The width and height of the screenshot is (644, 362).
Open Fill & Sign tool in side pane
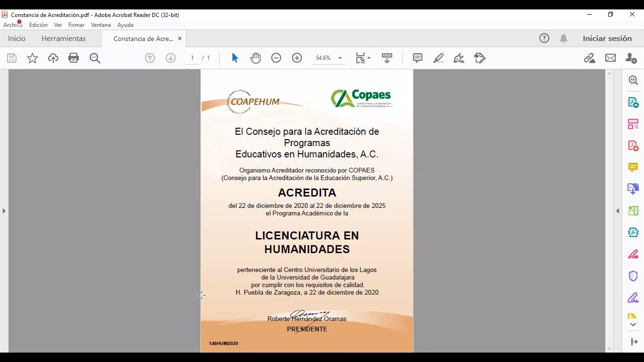click(x=633, y=298)
